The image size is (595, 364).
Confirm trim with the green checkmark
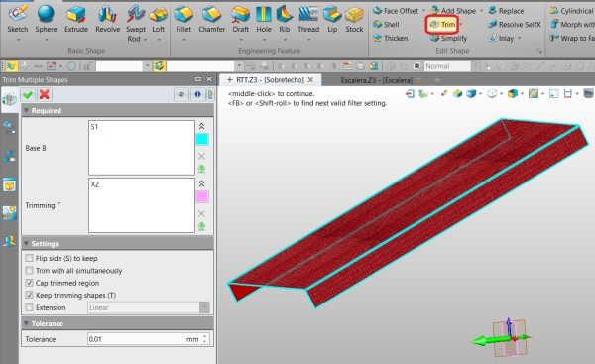pos(28,95)
